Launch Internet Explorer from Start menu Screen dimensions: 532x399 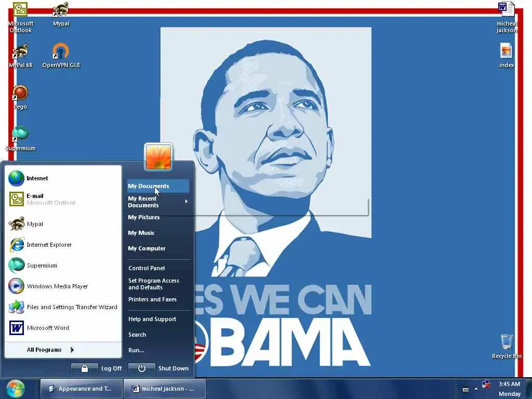(63, 245)
